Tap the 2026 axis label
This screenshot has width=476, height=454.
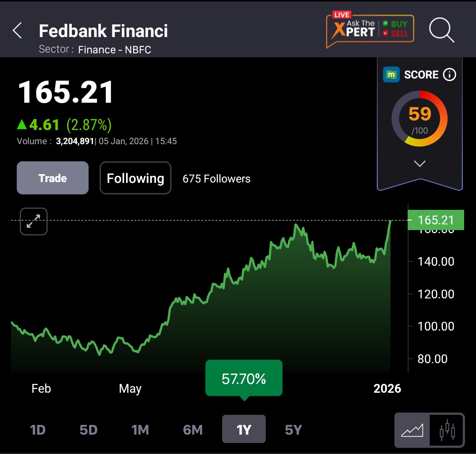(387, 388)
